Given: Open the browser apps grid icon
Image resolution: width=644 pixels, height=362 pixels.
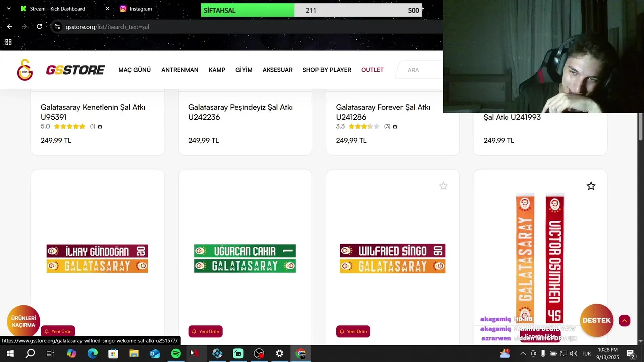Looking at the screenshot, I should tap(8, 42).
